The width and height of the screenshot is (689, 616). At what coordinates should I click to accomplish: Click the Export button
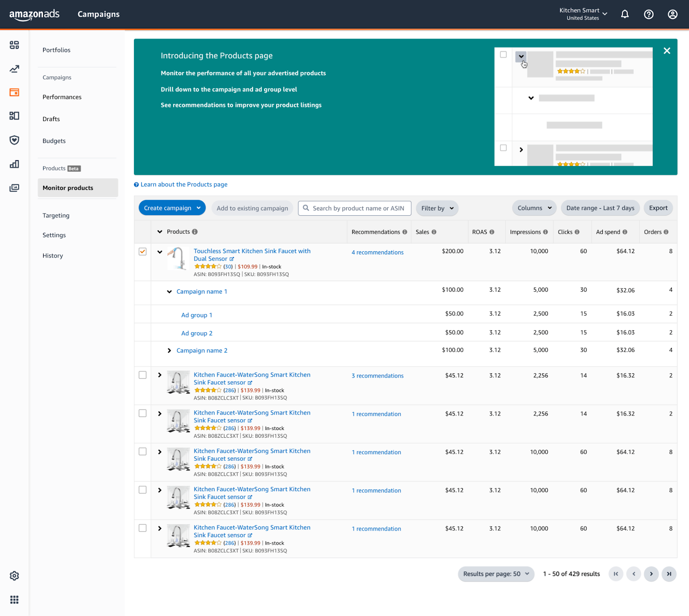(x=658, y=208)
